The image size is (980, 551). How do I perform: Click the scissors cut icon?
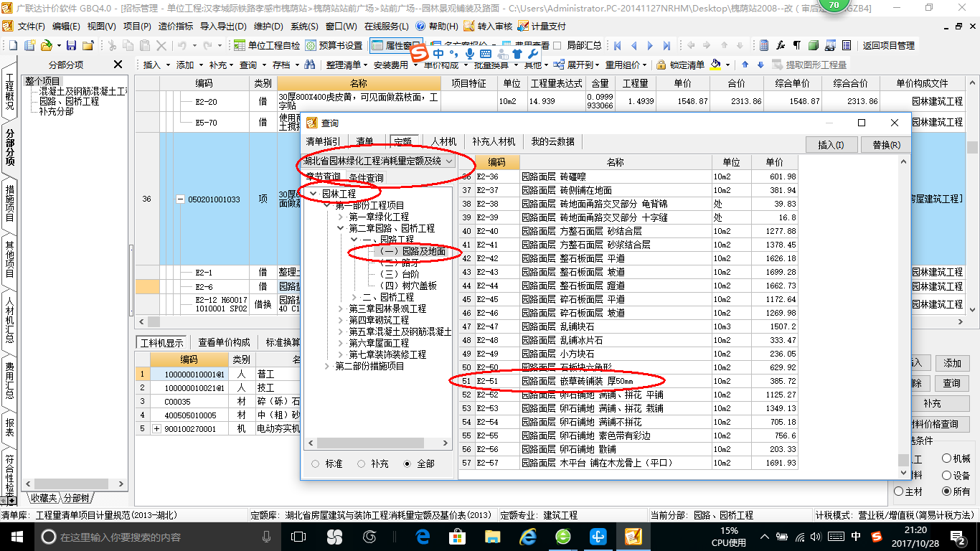point(112,45)
